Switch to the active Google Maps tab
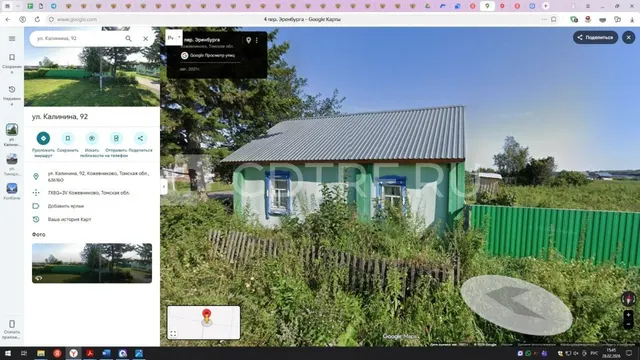 pos(487,6)
